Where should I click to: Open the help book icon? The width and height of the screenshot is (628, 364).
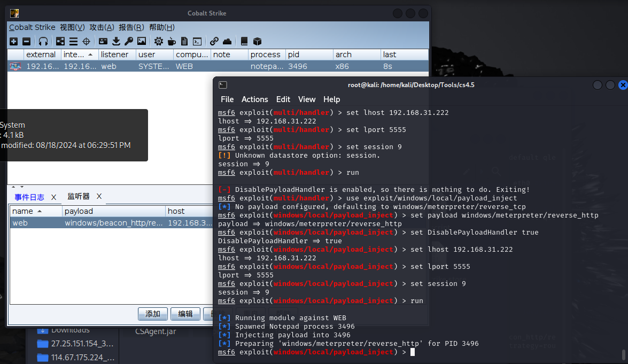pyautogui.click(x=244, y=41)
